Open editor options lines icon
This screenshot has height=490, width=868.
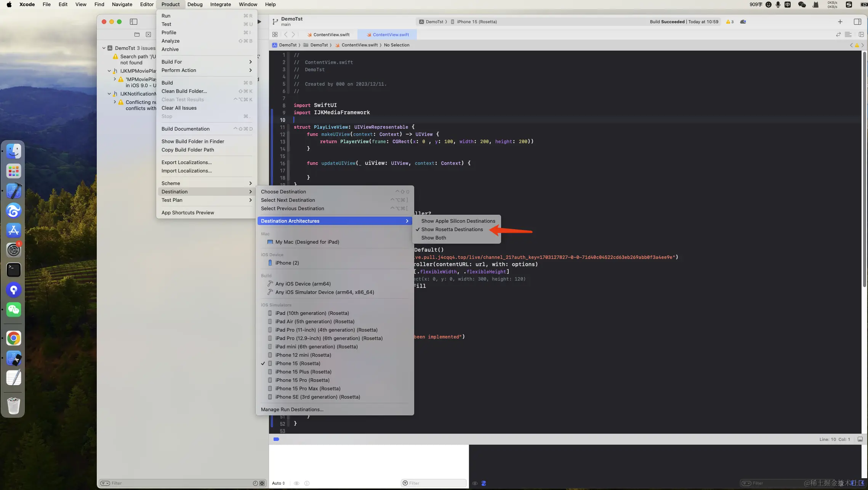(x=848, y=34)
